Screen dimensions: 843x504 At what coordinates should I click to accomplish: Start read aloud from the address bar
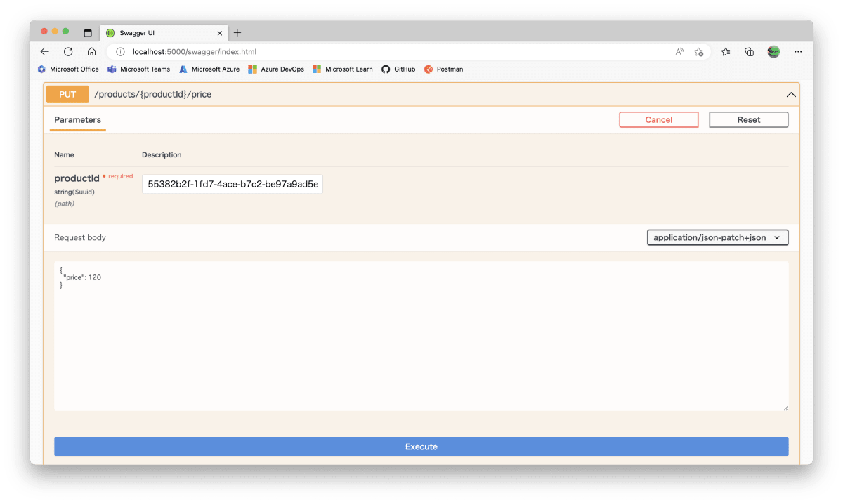pyautogui.click(x=679, y=51)
